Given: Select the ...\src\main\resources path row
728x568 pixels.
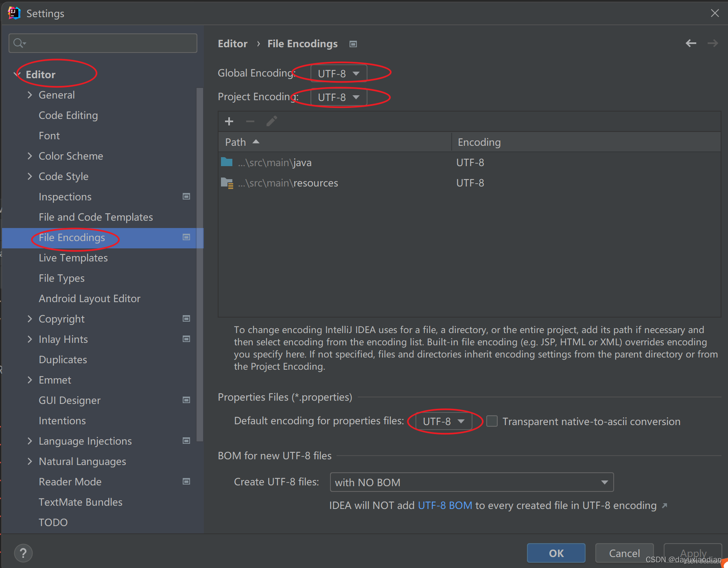Looking at the screenshot, I should (x=335, y=183).
